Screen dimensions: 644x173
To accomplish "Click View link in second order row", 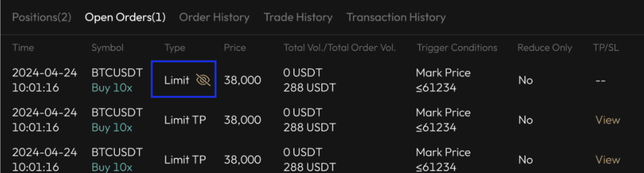I will pos(608,120).
